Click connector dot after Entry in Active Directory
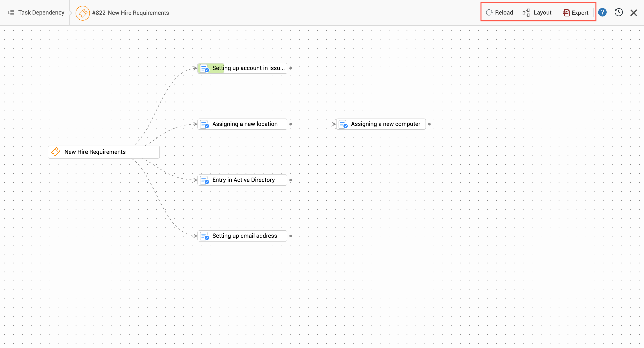Screen dimensions: 644x348 (x=290, y=180)
